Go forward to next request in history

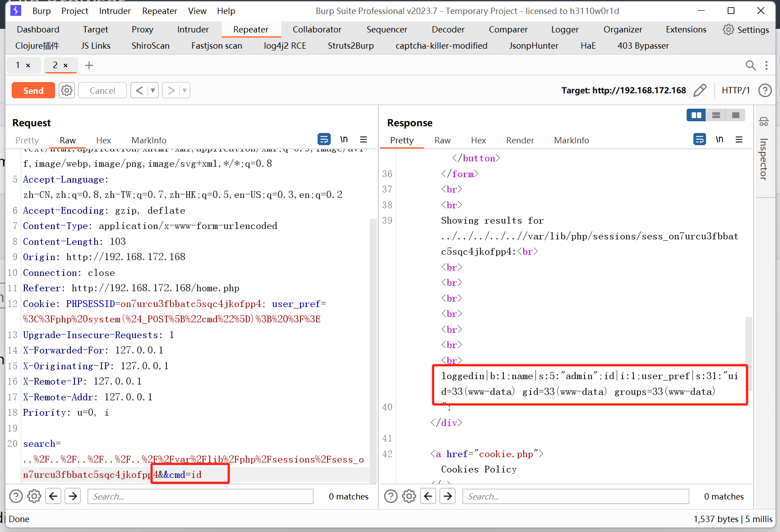click(x=171, y=91)
